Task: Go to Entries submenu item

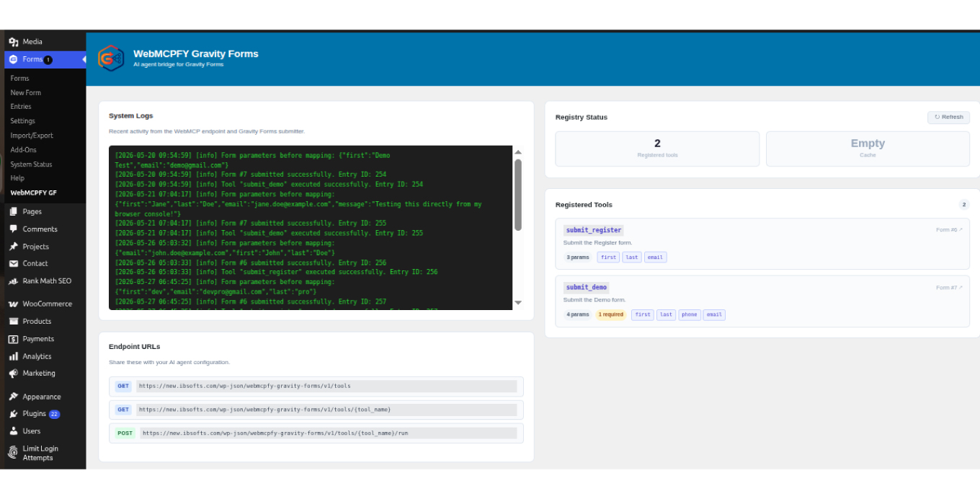Action: coord(21,107)
